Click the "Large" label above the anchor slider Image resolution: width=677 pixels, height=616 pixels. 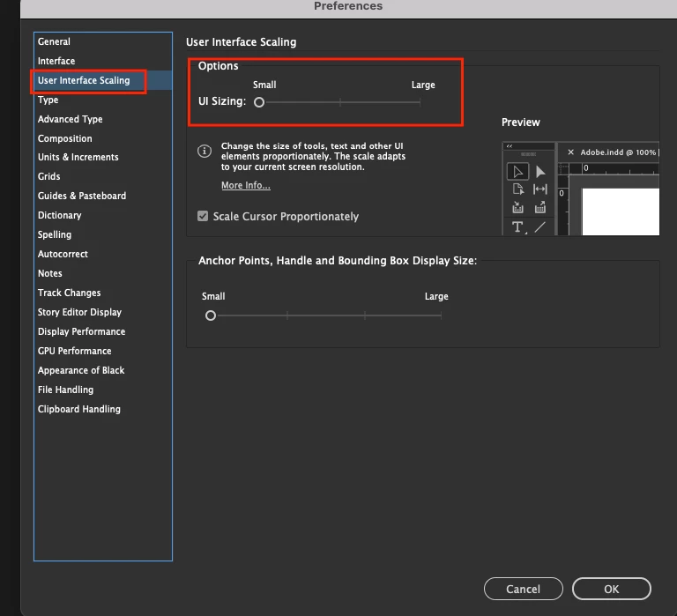click(x=436, y=297)
